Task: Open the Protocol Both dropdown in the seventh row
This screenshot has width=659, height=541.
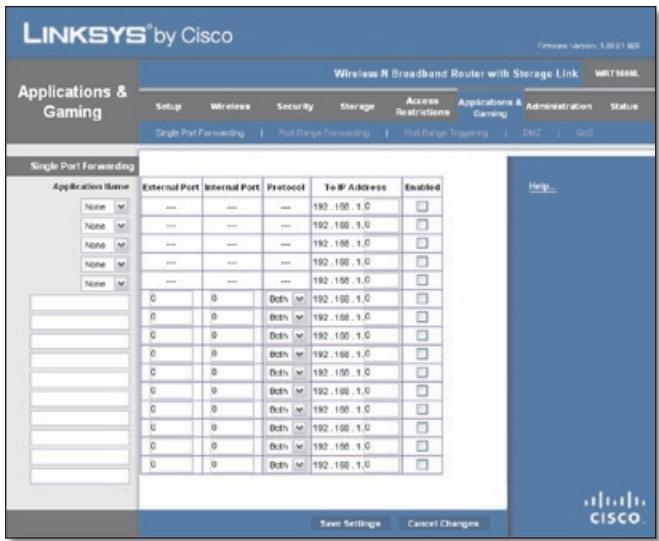Action: point(286,317)
